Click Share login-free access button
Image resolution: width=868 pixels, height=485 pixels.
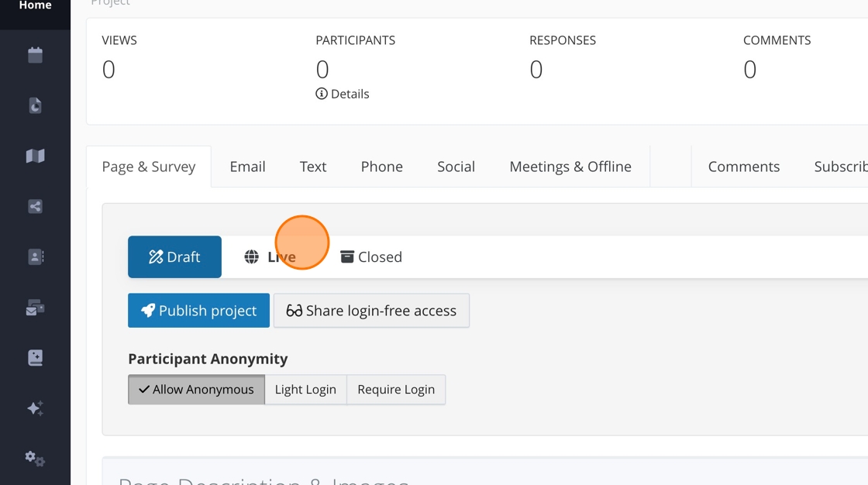[x=371, y=311]
